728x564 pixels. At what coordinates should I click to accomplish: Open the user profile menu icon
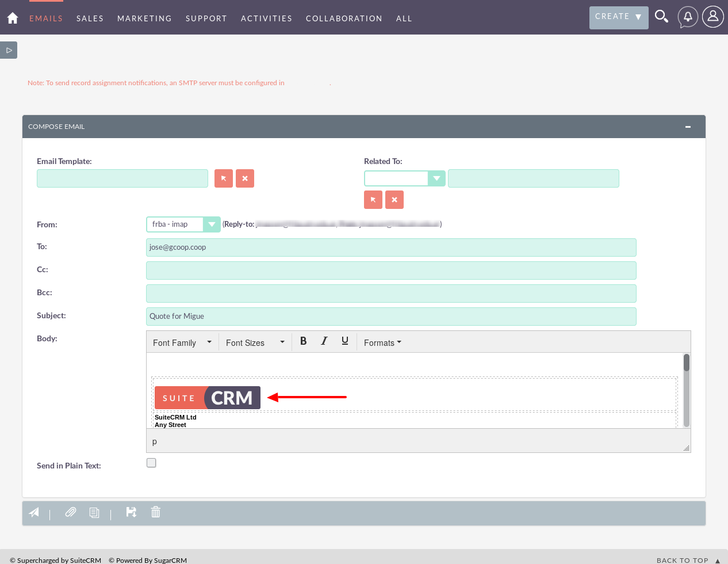pos(713,17)
